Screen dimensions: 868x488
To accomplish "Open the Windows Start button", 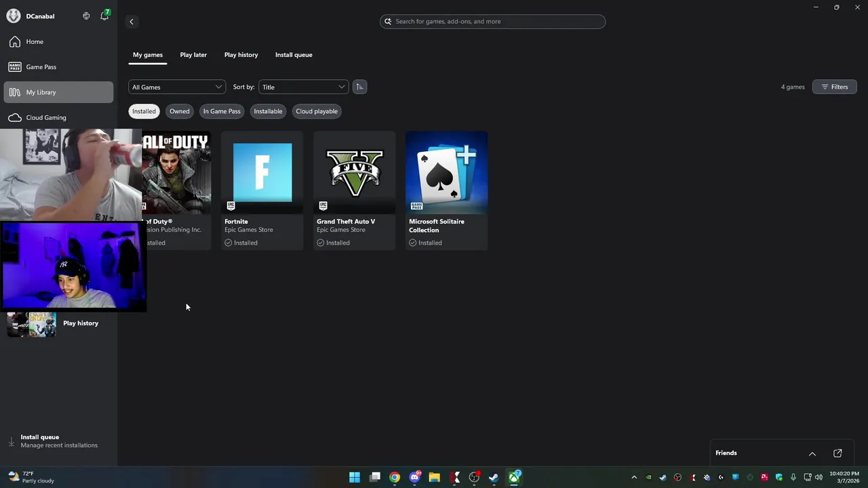I will pyautogui.click(x=355, y=477).
